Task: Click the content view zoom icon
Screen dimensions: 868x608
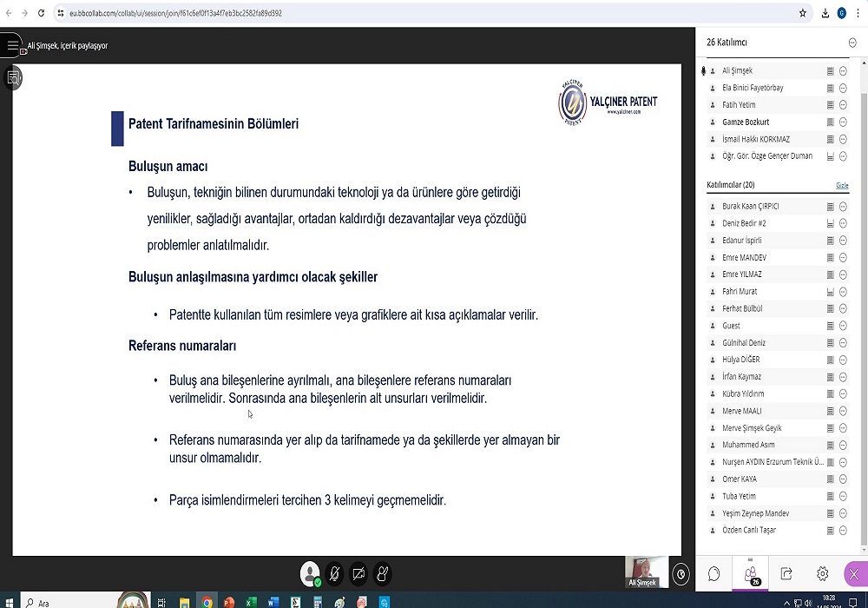Action: [13, 77]
